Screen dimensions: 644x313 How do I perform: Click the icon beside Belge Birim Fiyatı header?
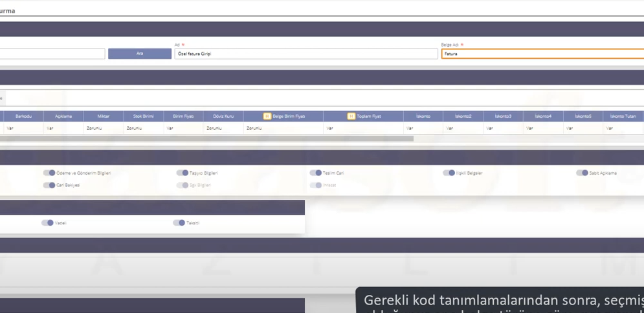(267, 116)
